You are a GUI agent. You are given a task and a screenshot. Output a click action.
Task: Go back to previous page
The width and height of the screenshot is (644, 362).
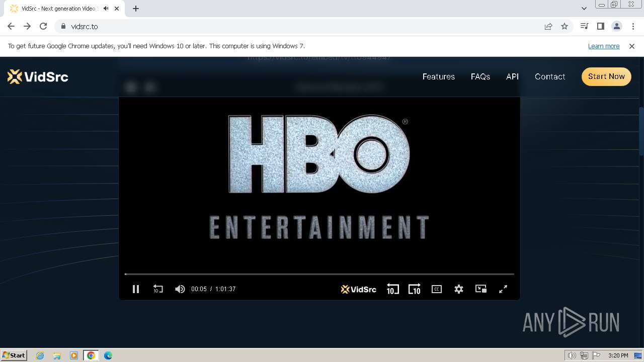click(11, 26)
